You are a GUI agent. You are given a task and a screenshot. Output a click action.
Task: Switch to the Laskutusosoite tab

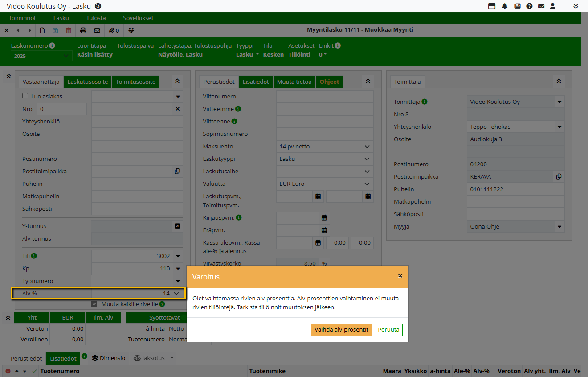88,82
